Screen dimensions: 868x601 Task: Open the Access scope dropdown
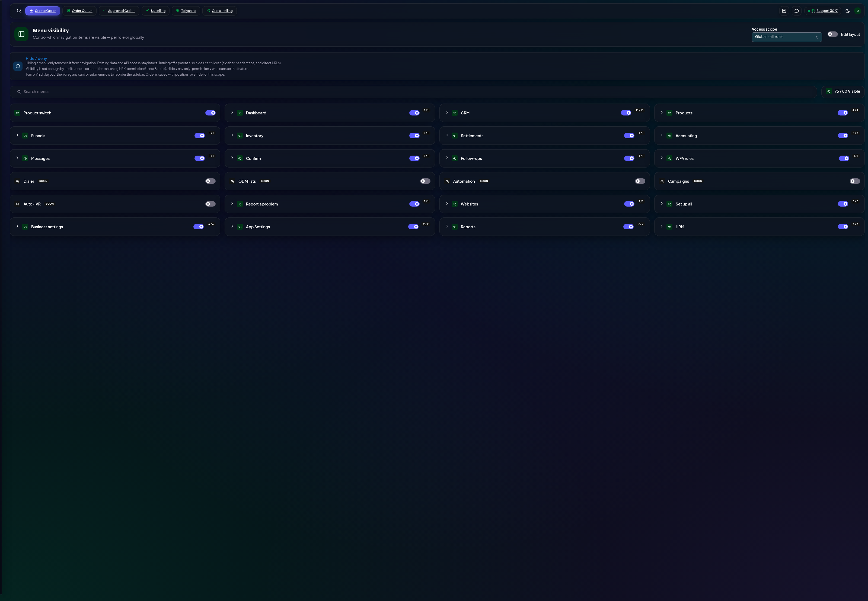(x=787, y=37)
